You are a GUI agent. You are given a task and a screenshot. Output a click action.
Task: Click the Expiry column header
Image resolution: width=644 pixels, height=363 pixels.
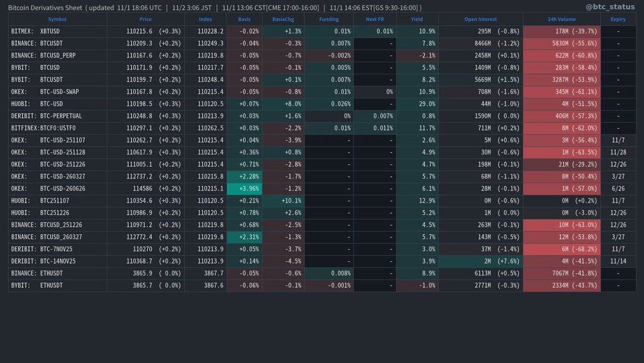(618, 19)
